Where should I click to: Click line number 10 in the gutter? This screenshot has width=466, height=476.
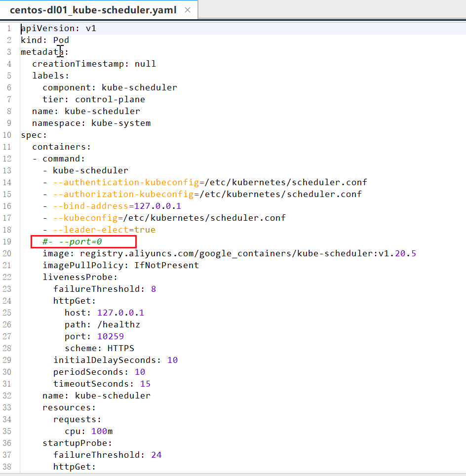[7, 135]
